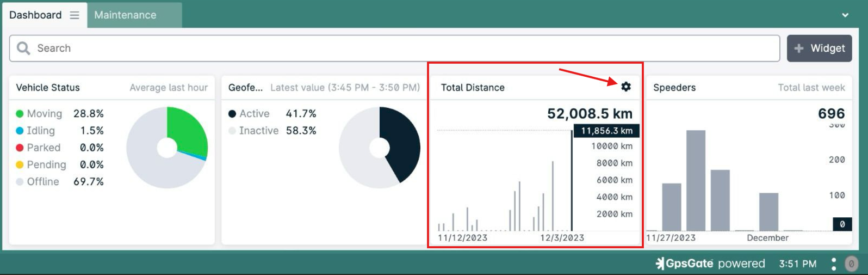868x275 pixels.
Task: Click the 11,856.3 km highlighted value label
Action: [607, 131]
